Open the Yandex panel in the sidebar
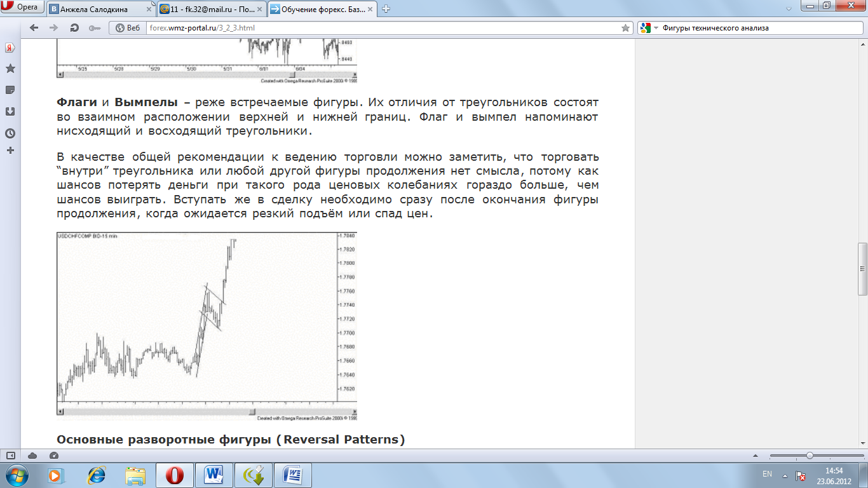 pos(10,48)
